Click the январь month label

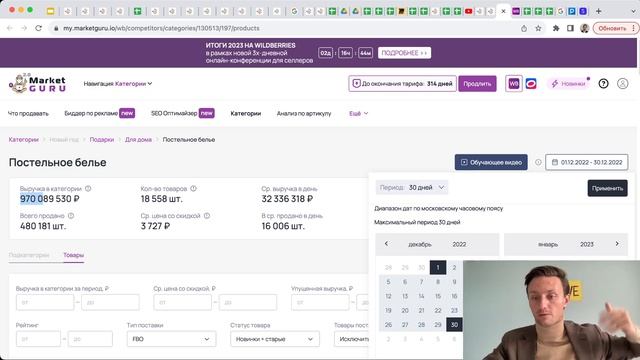tap(548, 244)
